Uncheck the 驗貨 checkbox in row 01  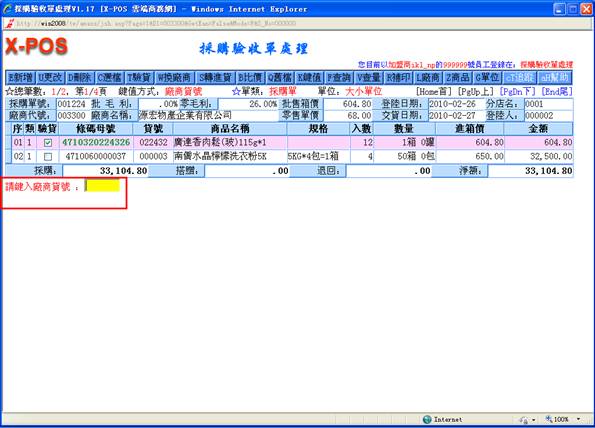coord(48,143)
